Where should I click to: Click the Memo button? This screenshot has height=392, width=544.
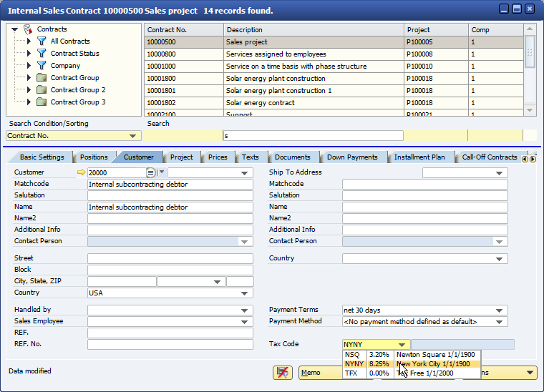(x=320, y=373)
